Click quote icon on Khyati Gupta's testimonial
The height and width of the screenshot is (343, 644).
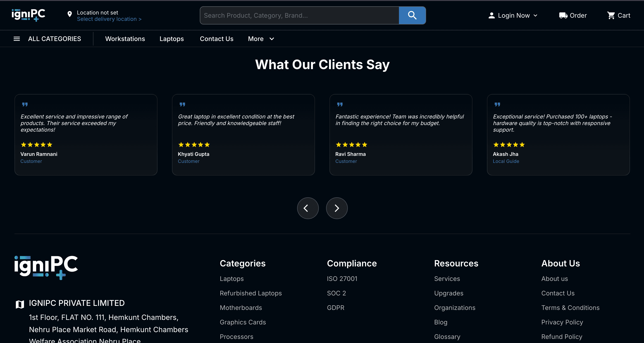[182, 104]
